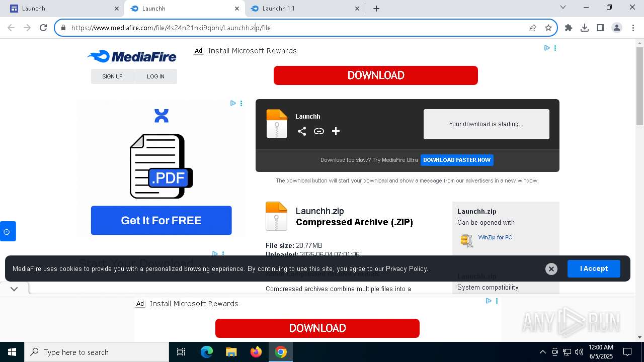Click the top ad options three-dot icon

(x=555, y=48)
